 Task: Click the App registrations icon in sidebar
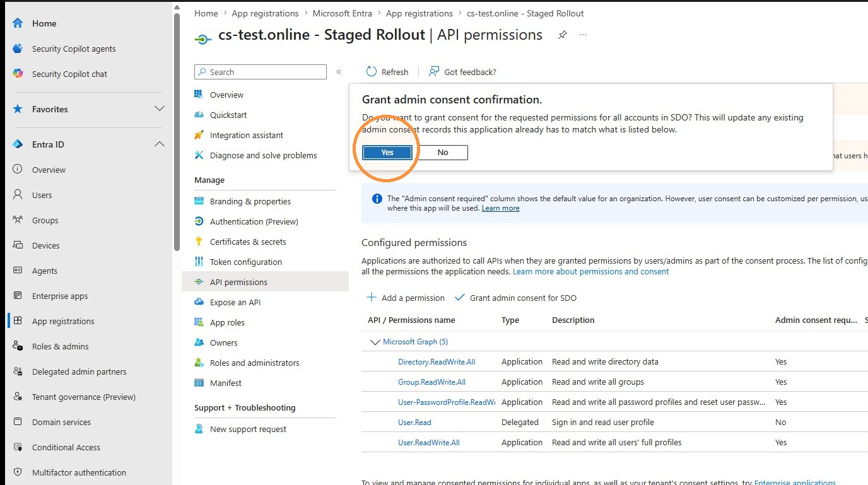click(x=18, y=321)
